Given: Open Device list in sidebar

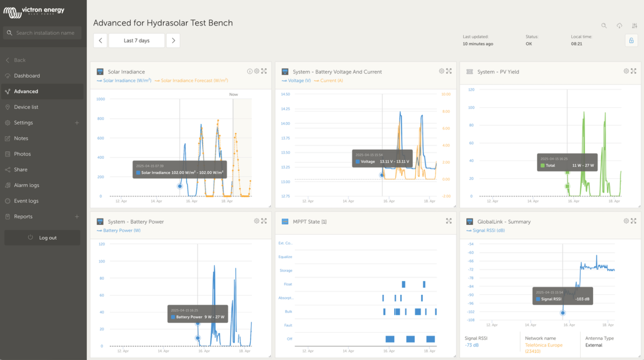Looking at the screenshot, I should (26, 107).
